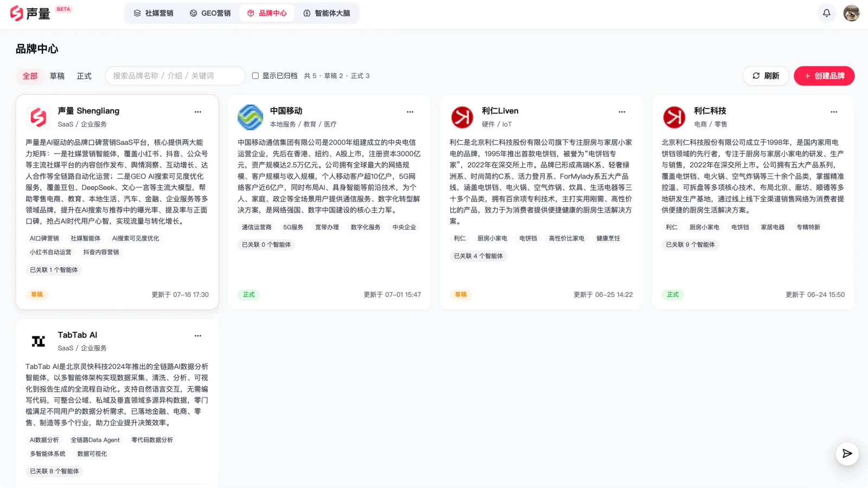The height and width of the screenshot is (488, 868).
Task: Open more options for 利仁科技 card
Action: point(834,112)
